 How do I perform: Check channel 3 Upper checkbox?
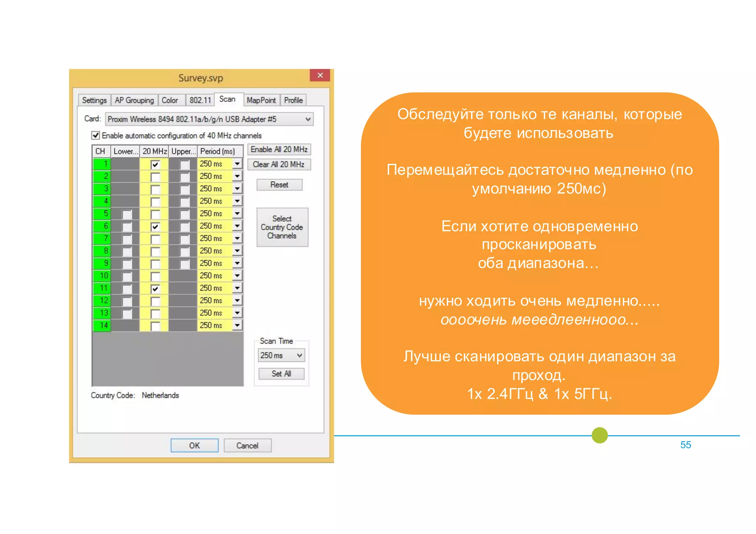coord(184,189)
